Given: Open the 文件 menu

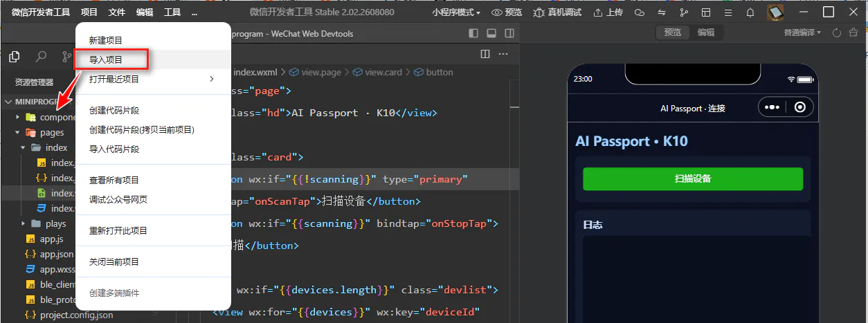Looking at the screenshot, I should 117,12.
